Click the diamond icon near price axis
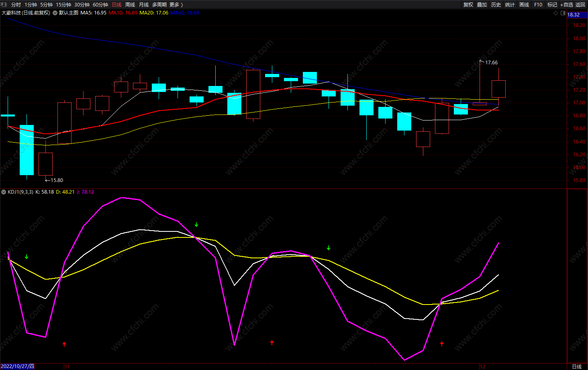The width and height of the screenshot is (588, 370). (556, 13)
